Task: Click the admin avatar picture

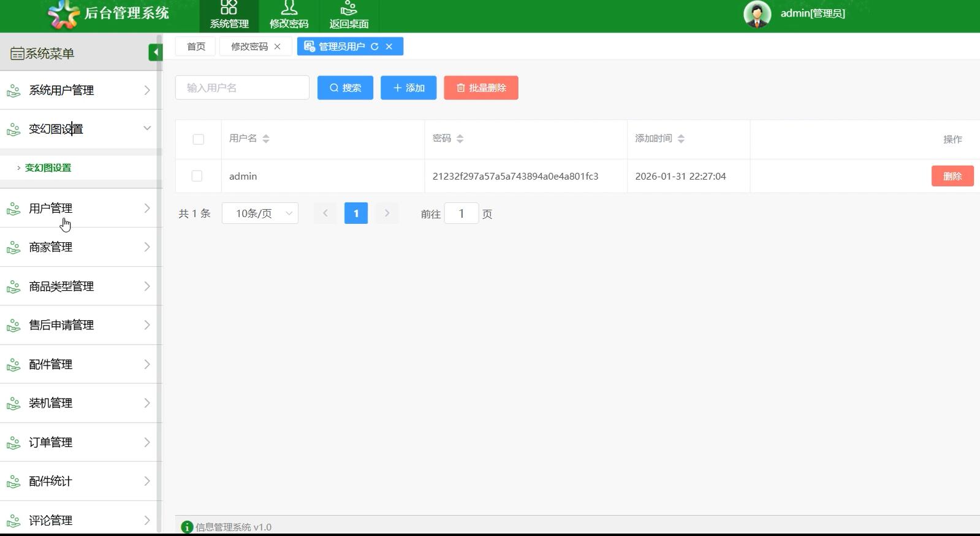Action: pos(757,14)
